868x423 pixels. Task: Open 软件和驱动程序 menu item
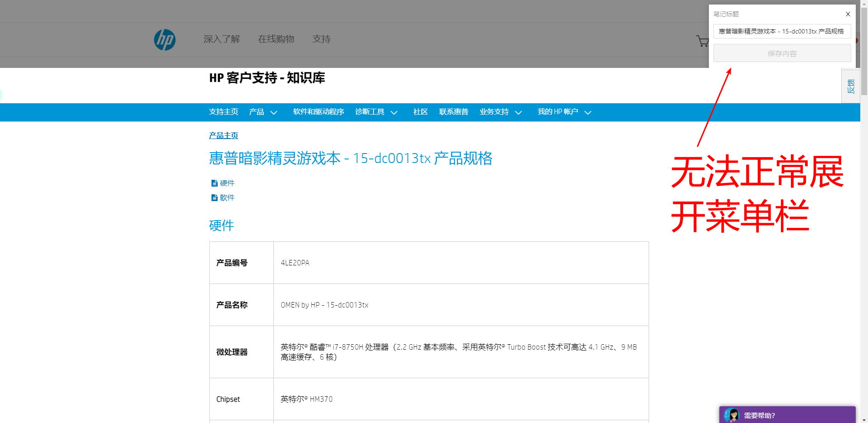coord(319,112)
